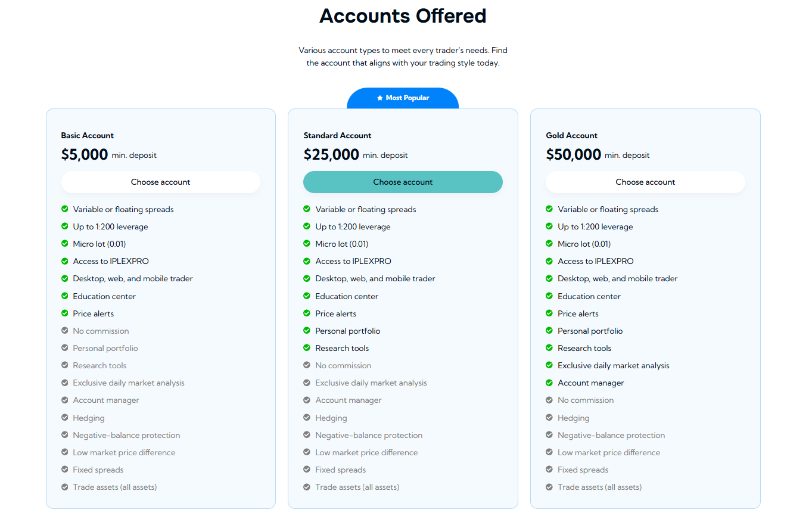The height and width of the screenshot is (522, 812).
Task: Click check icon beside Basic Trade assets
Action: click(65, 487)
